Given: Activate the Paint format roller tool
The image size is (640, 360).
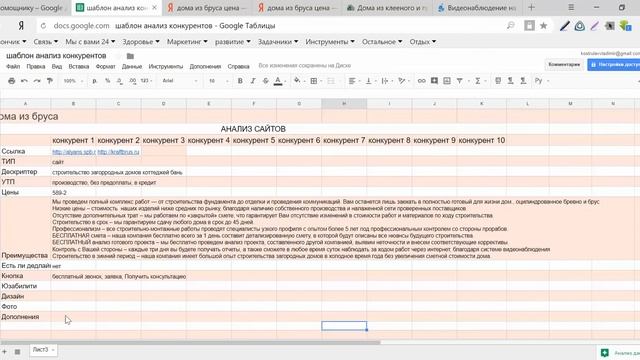Looking at the screenshot, I should [50, 81].
